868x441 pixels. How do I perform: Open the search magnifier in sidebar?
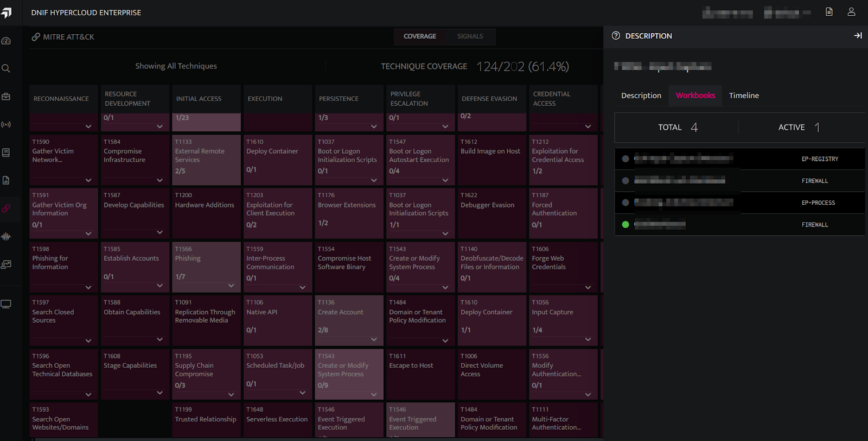click(6, 68)
